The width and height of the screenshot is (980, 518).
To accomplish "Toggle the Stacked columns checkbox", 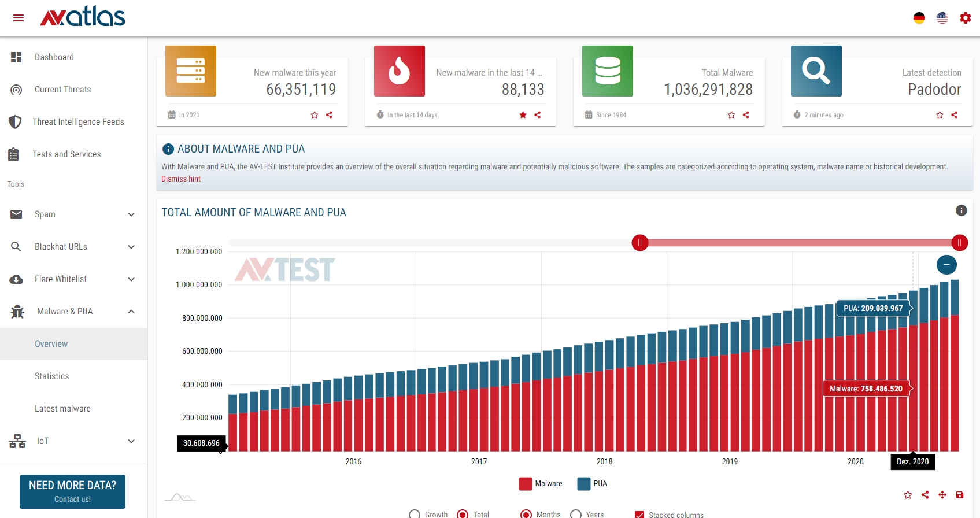I will [639, 514].
